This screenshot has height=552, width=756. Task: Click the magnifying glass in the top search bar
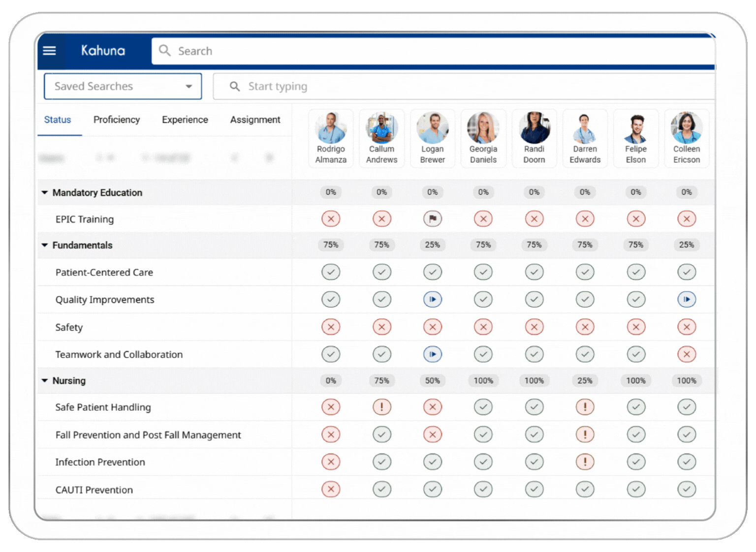point(164,51)
